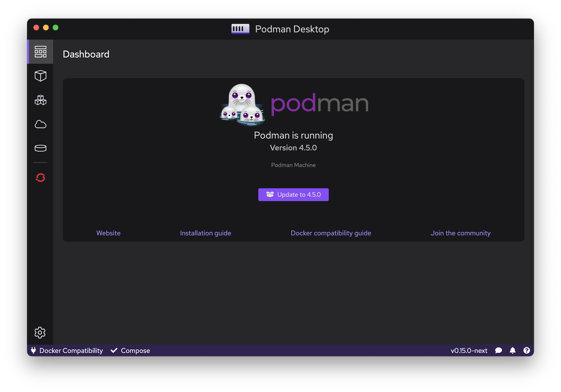Open the Website link

click(108, 233)
